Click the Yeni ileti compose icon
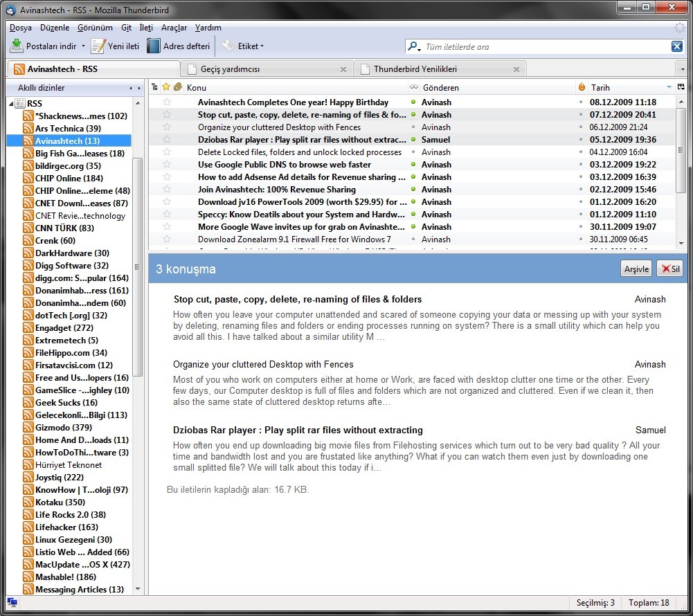 coord(98,46)
